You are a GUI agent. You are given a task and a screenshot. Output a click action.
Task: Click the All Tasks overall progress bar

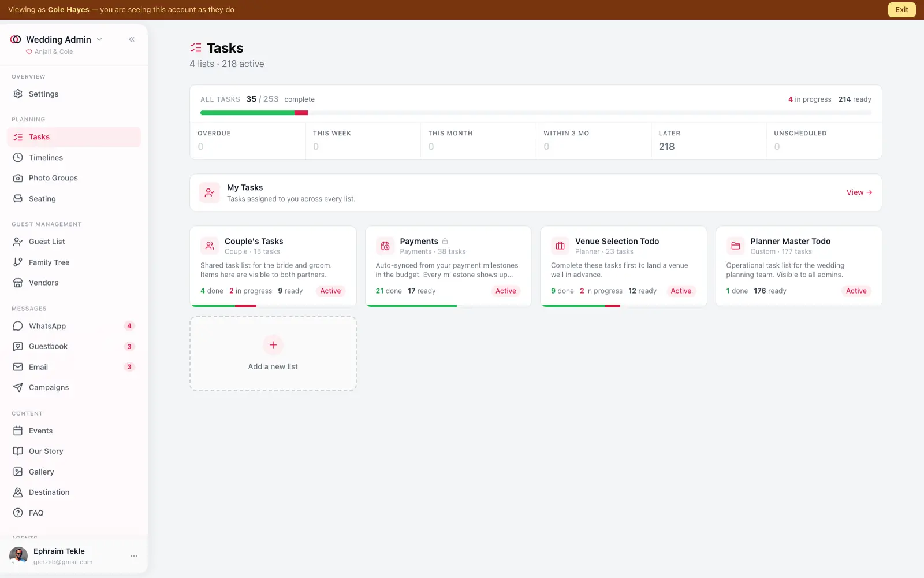pyautogui.click(x=536, y=113)
